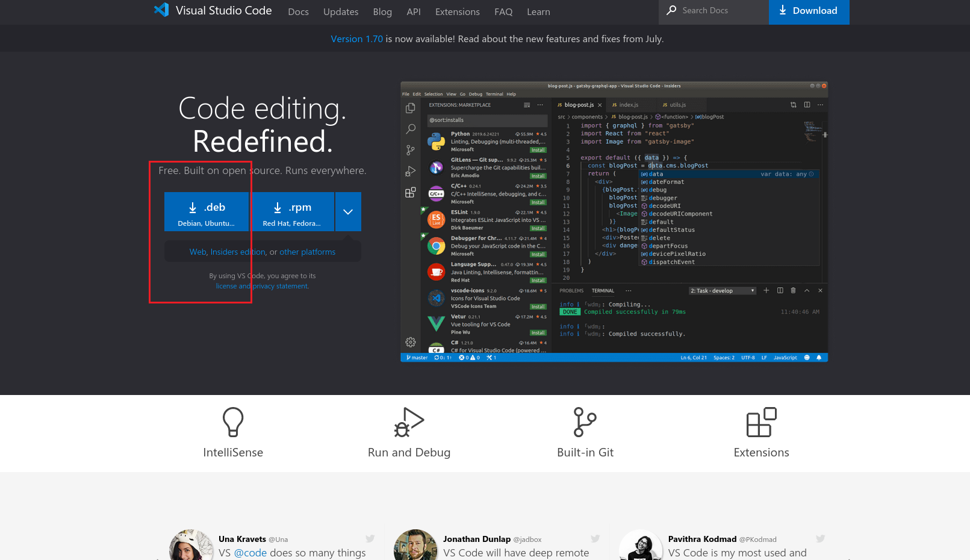This screenshot has height=560, width=970.
Task: Open the More Actions menu in Extensions Marketplace
Action: (x=541, y=104)
